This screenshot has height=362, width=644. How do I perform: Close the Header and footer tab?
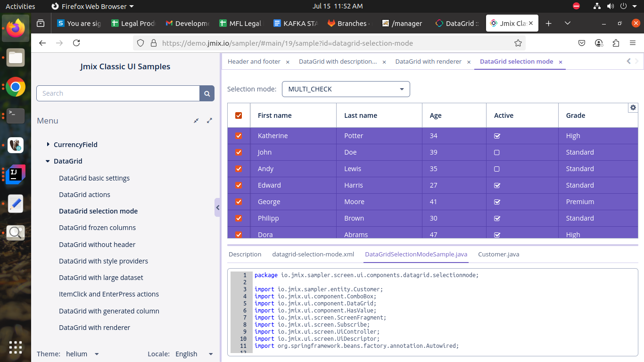(288, 62)
